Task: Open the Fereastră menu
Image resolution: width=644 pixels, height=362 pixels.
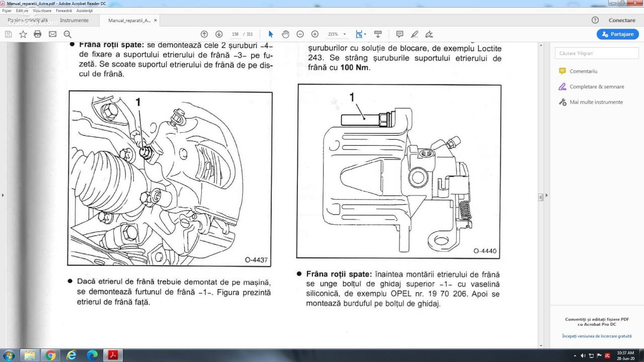Action: click(64, 11)
